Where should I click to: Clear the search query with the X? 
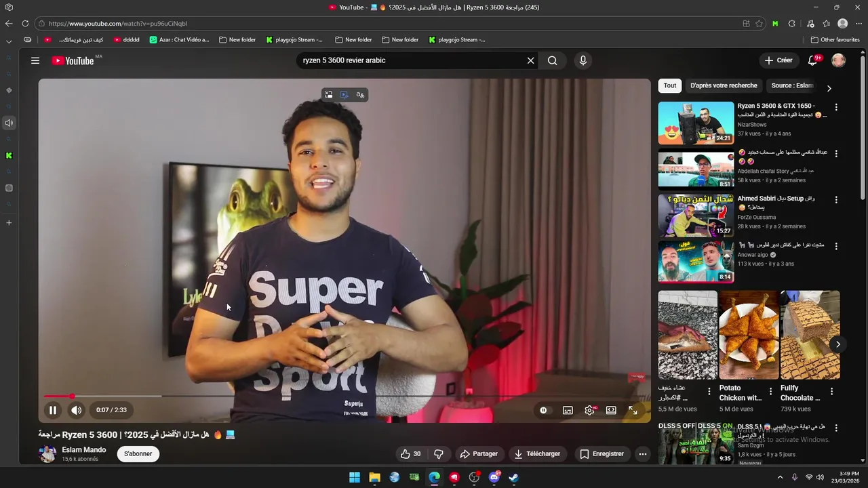(x=531, y=60)
